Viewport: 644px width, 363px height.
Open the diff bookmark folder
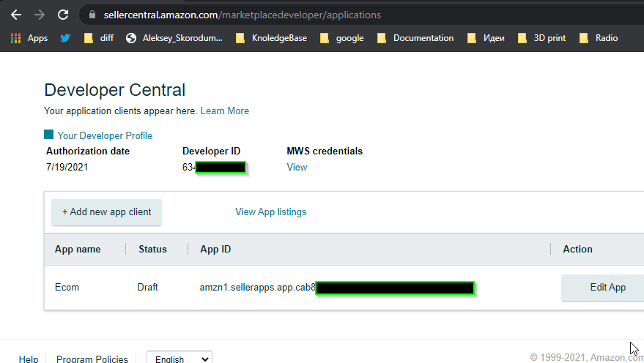[x=99, y=38]
